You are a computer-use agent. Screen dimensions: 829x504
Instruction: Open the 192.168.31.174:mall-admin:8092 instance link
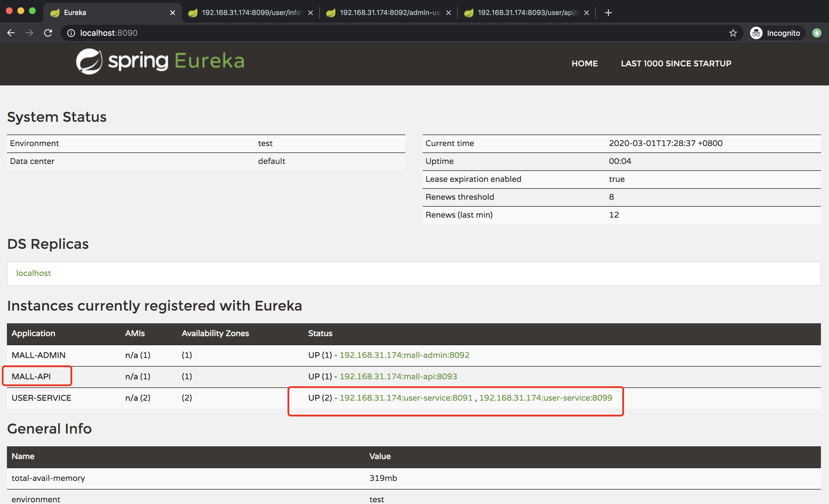404,355
